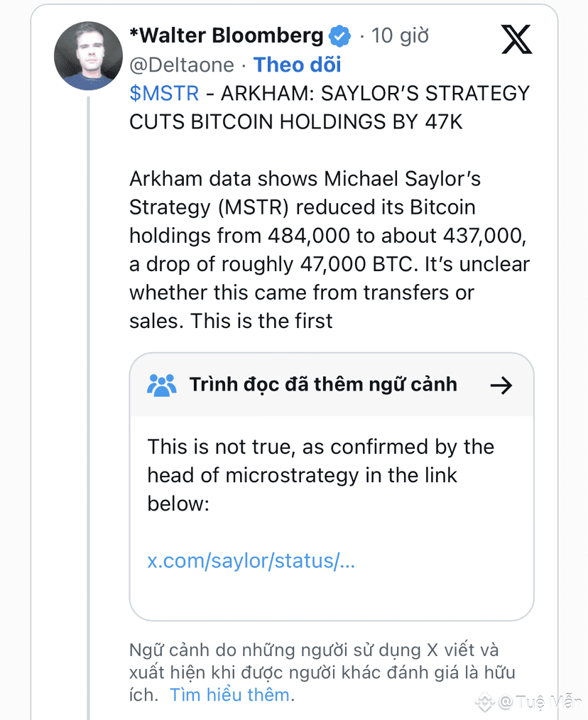Open the note using the right arrow
588x720 pixels.
pos(501,386)
